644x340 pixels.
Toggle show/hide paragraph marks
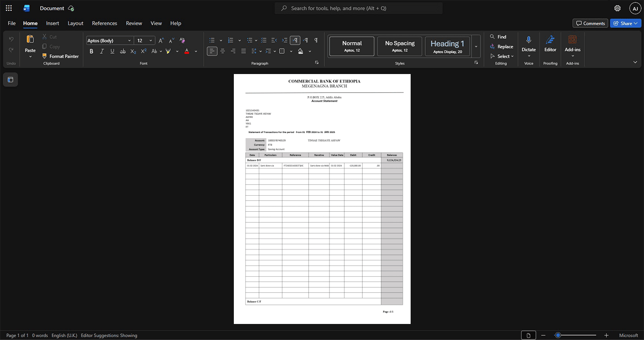[316, 41]
